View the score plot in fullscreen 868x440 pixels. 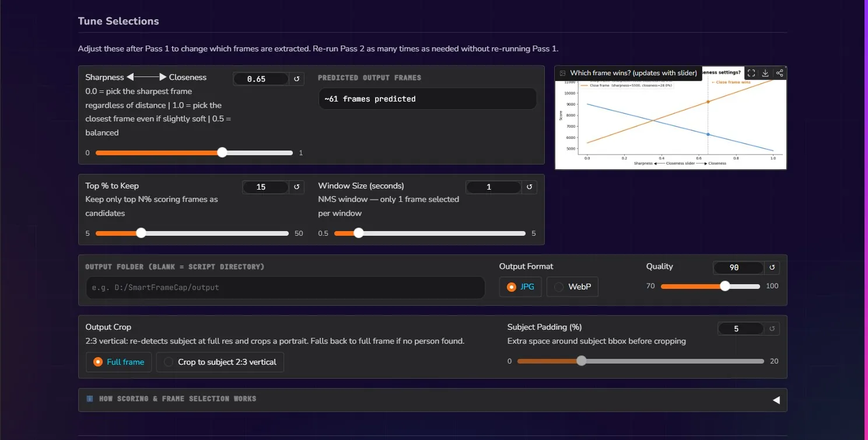[751, 73]
